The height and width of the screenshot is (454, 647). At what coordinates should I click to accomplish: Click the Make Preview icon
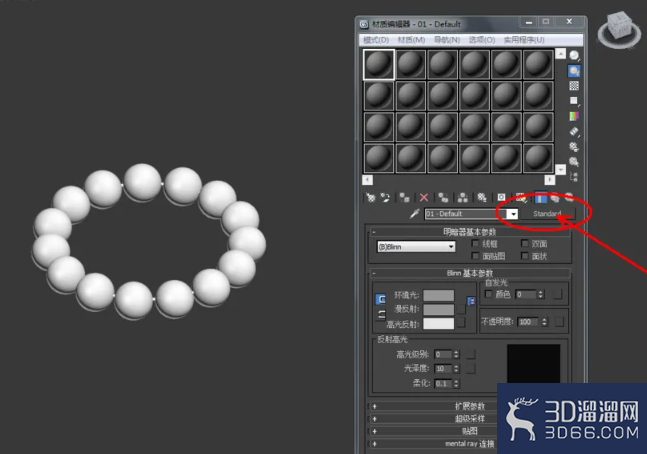click(574, 132)
